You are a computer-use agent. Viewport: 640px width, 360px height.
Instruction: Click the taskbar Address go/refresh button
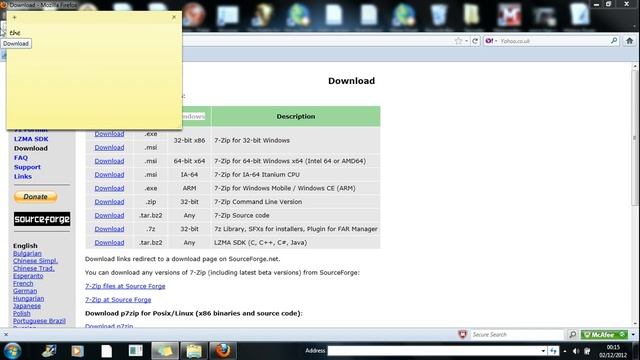click(553, 351)
